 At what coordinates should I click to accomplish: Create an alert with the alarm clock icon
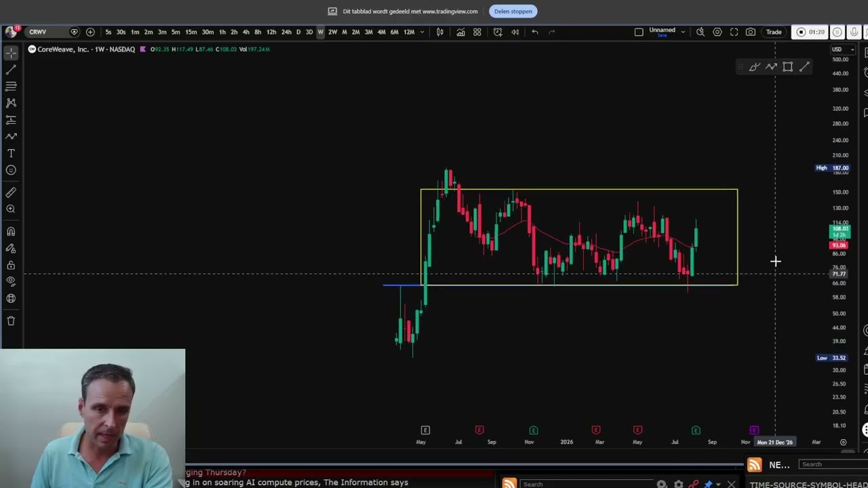point(498,32)
